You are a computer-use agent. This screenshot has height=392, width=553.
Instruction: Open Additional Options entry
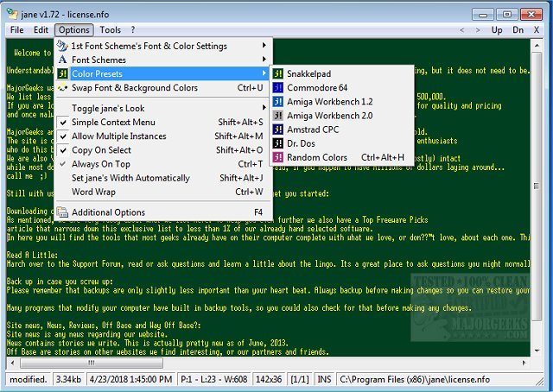click(x=163, y=212)
